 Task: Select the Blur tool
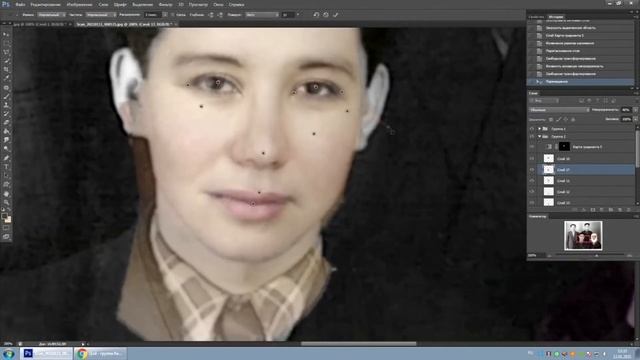coord(6,140)
